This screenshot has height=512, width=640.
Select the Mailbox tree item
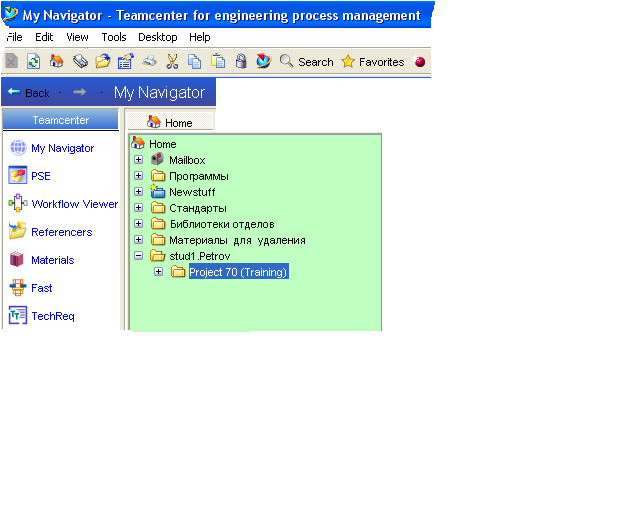[187, 160]
